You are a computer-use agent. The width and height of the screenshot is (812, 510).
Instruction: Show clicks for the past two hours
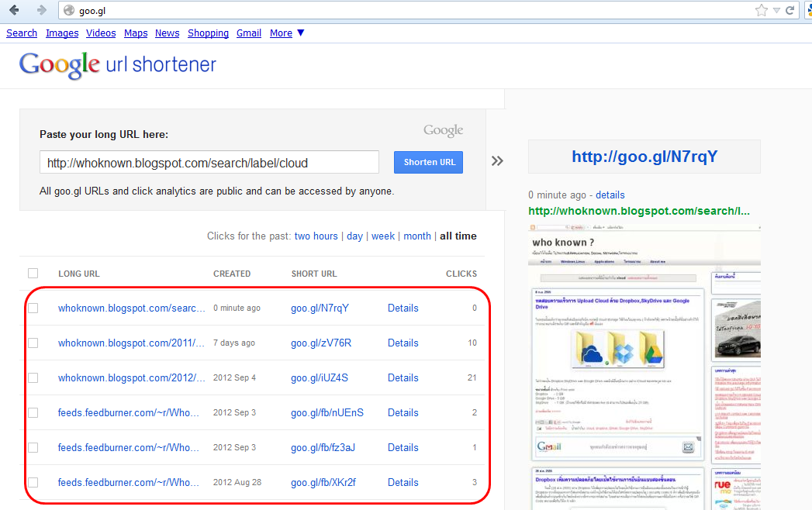click(x=316, y=236)
